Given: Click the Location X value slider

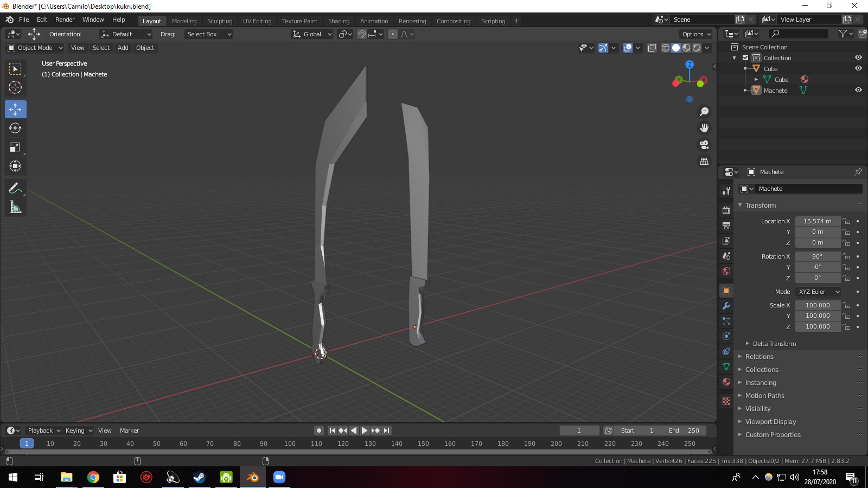Looking at the screenshot, I should click(818, 221).
